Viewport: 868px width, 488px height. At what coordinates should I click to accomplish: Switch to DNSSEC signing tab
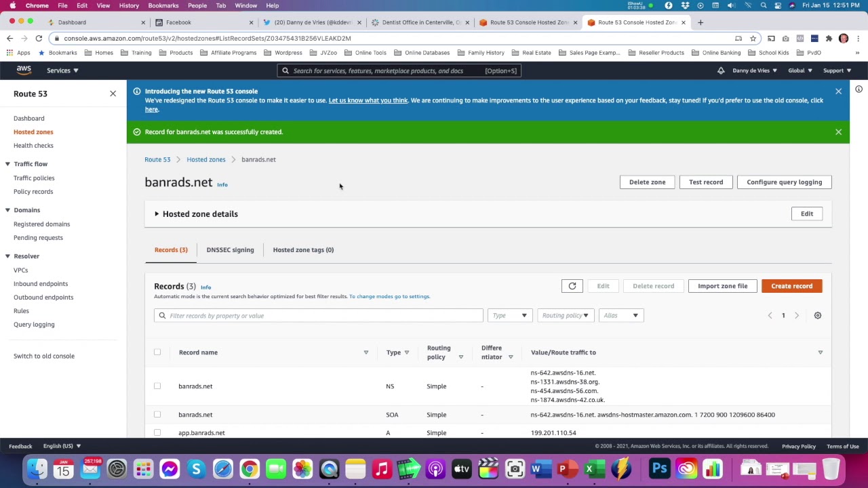click(x=230, y=250)
